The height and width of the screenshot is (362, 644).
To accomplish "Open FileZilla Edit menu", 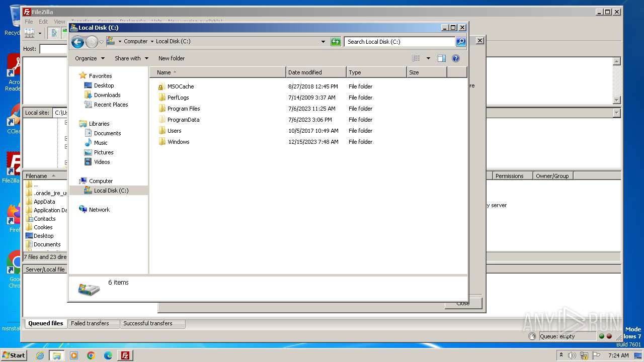I will (x=43, y=22).
